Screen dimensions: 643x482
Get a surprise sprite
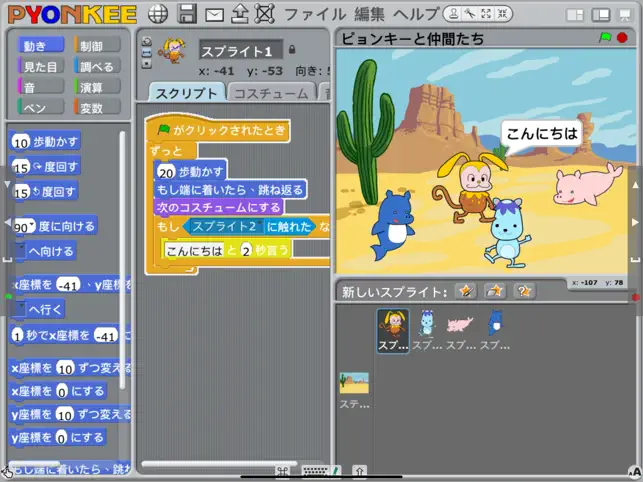point(524,291)
